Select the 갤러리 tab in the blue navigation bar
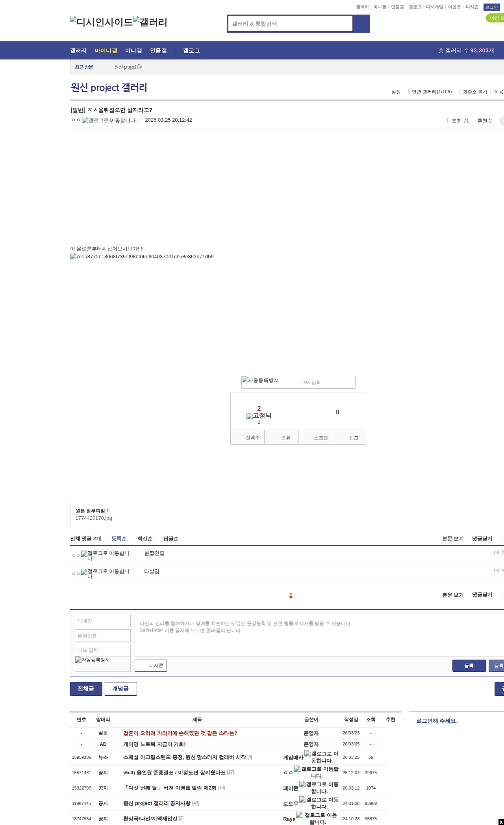This screenshot has width=504, height=825. tap(78, 51)
